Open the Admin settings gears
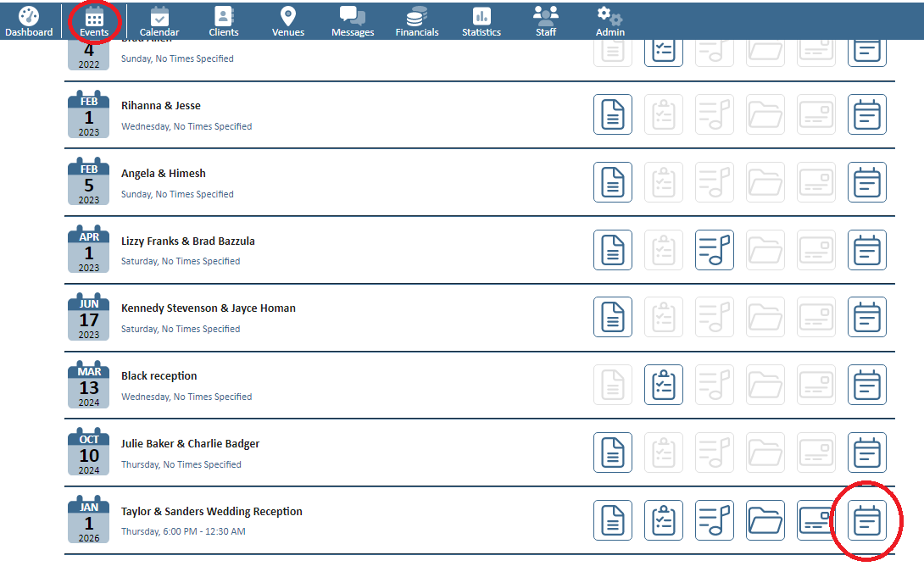The height and width of the screenshot is (583, 924). pyautogui.click(x=610, y=21)
